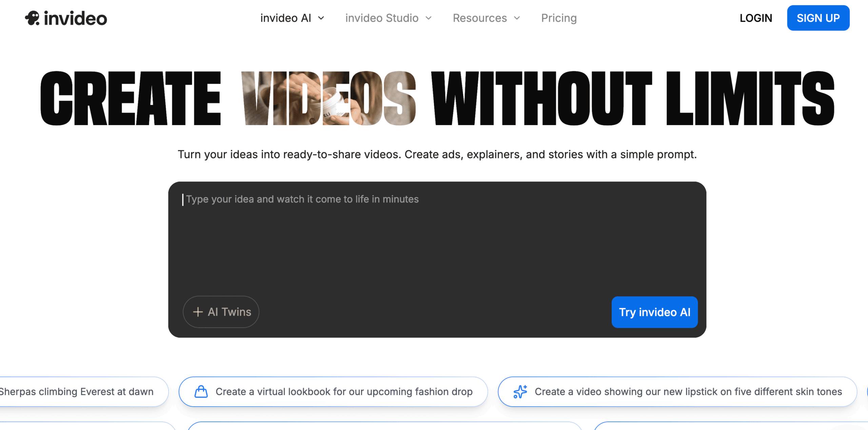Click the Try invideo AI button
The image size is (868, 430).
tap(654, 312)
